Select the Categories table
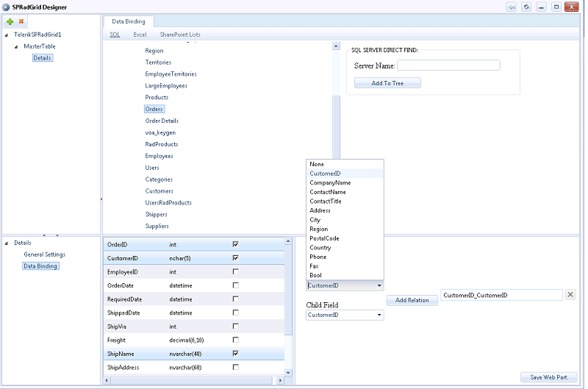Screen dimensions: 588x389 point(159,179)
